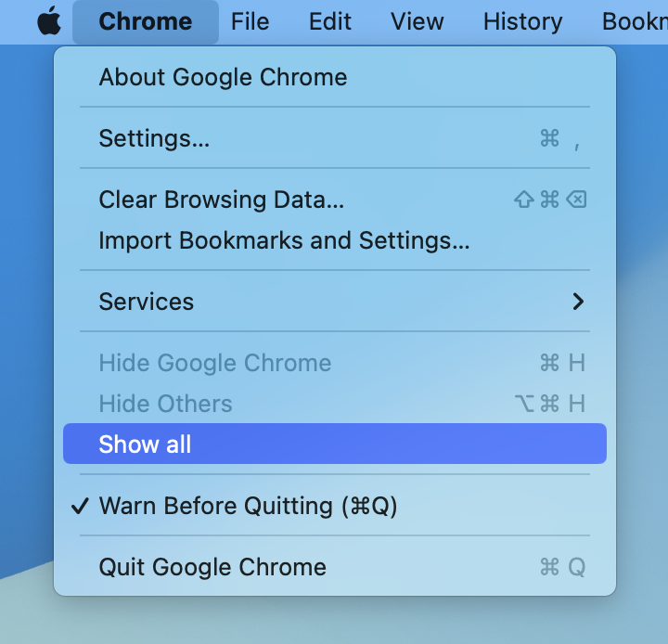Expand the Services submenu
The image size is (668, 644).
(x=335, y=302)
